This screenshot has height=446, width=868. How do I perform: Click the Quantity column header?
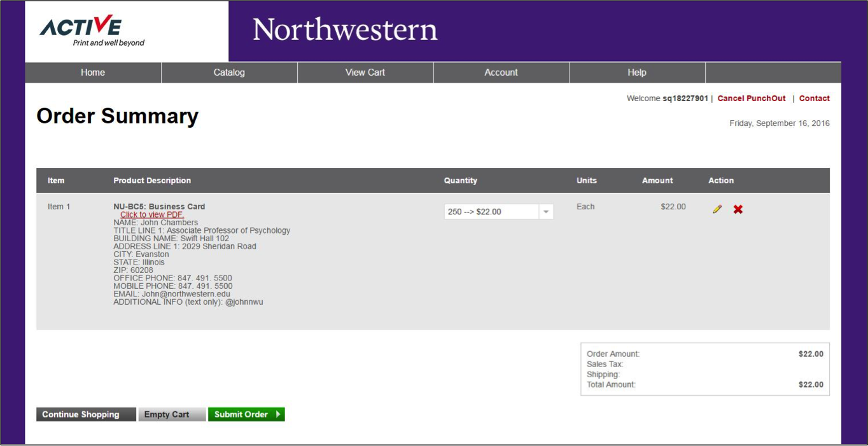tap(461, 181)
